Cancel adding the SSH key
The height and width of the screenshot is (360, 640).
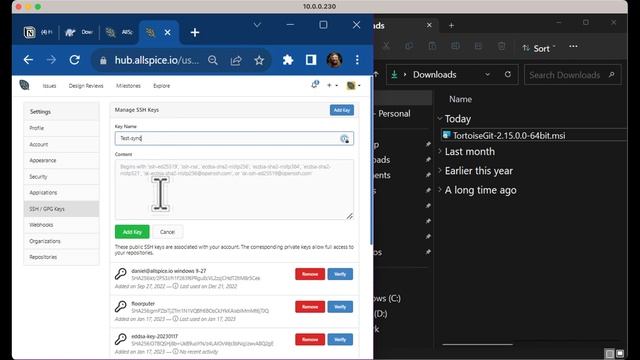point(167,232)
